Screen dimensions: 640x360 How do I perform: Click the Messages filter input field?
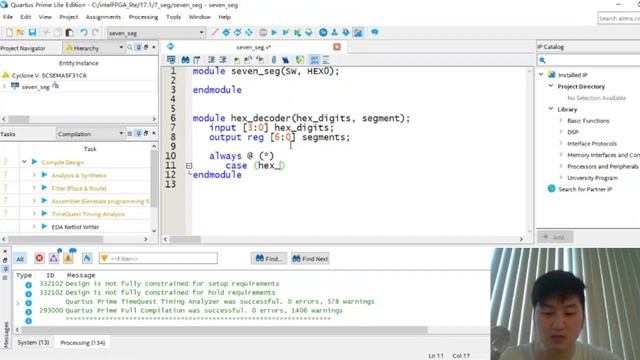pos(158,258)
